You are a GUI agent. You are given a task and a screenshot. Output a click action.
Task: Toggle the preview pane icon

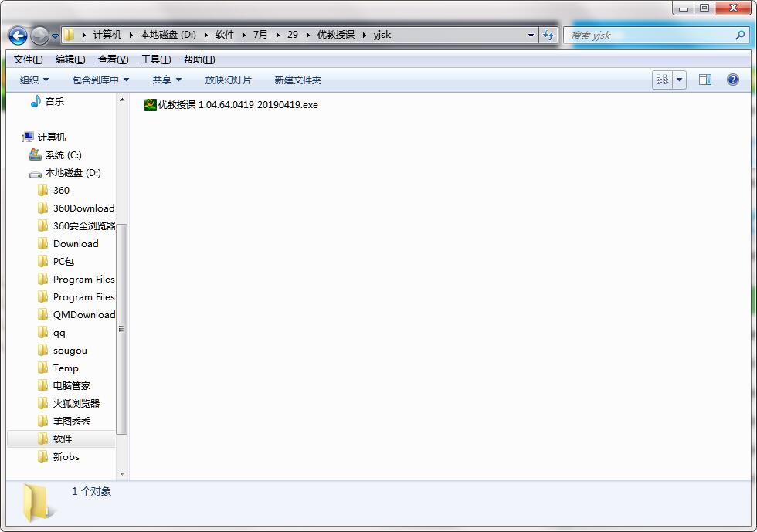coord(705,80)
